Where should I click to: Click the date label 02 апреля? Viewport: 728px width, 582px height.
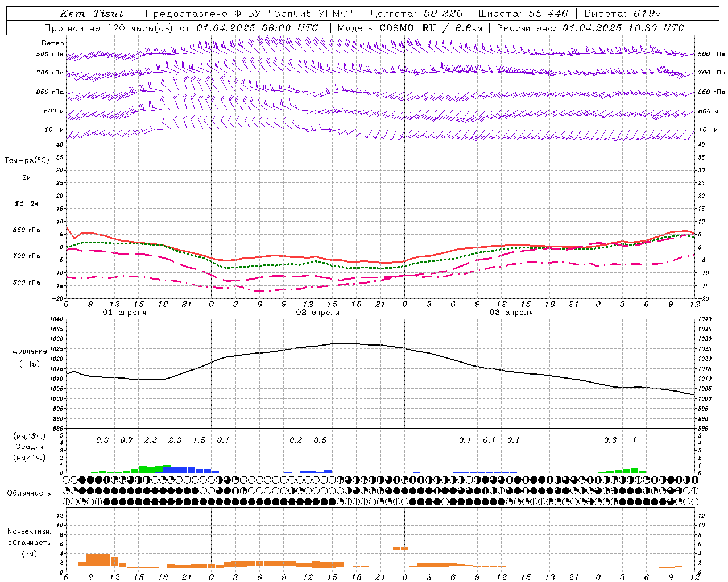(317, 313)
